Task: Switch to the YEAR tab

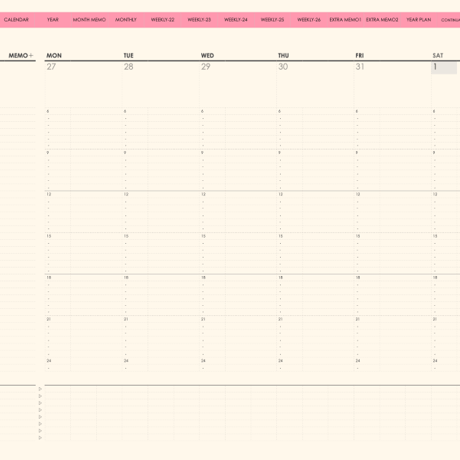Action: [53, 20]
